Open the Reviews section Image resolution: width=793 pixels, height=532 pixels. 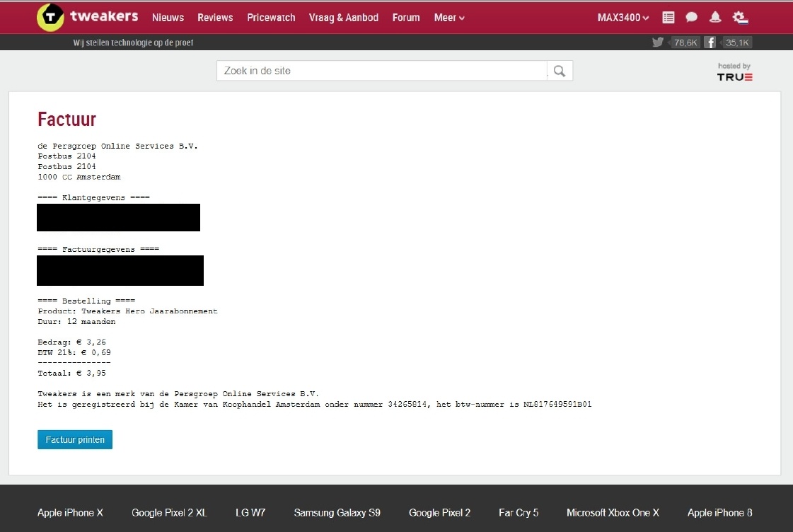pos(215,18)
